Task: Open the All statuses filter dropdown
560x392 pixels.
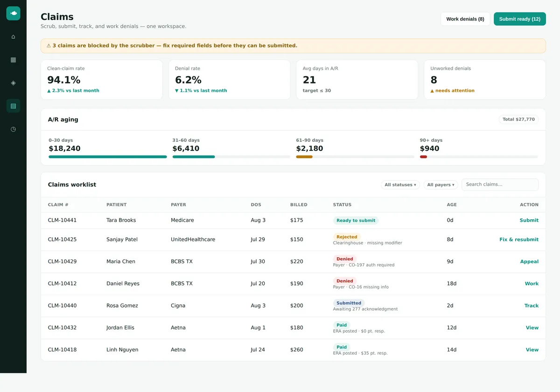Action: [400, 185]
